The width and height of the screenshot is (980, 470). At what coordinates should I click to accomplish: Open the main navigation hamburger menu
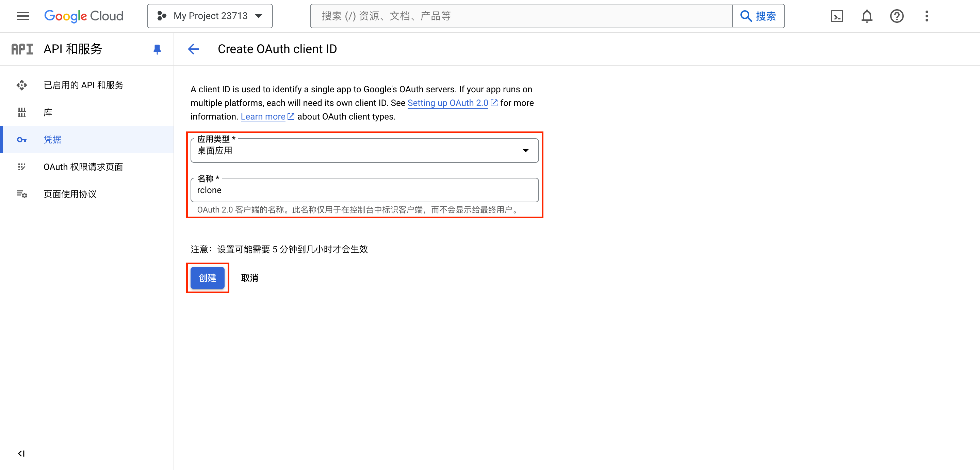(x=23, y=16)
